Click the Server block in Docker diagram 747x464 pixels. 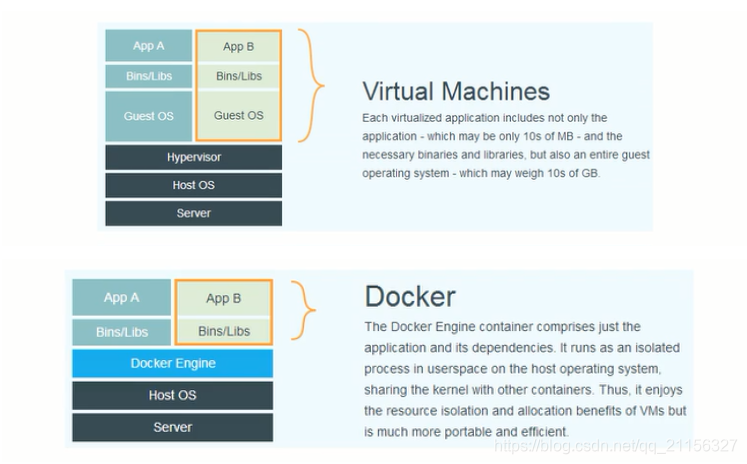(172, 427)
